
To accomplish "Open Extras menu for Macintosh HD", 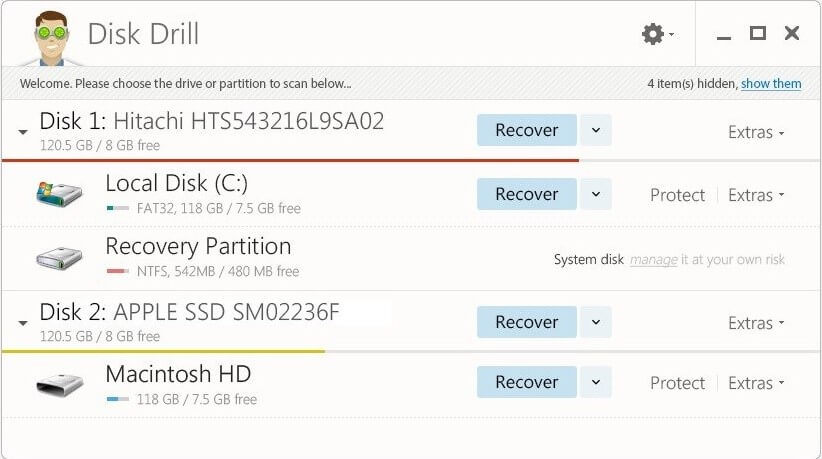I will point(756,383).
